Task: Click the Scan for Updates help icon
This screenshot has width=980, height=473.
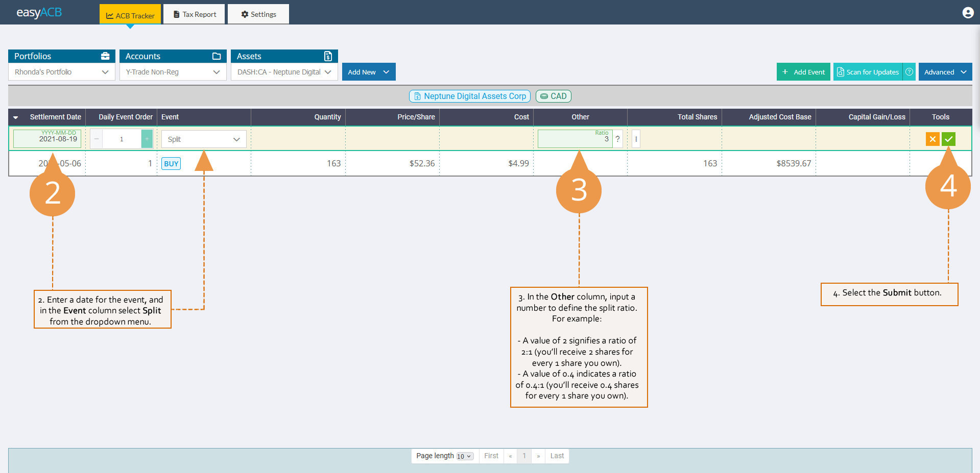Action: [910, 72]
